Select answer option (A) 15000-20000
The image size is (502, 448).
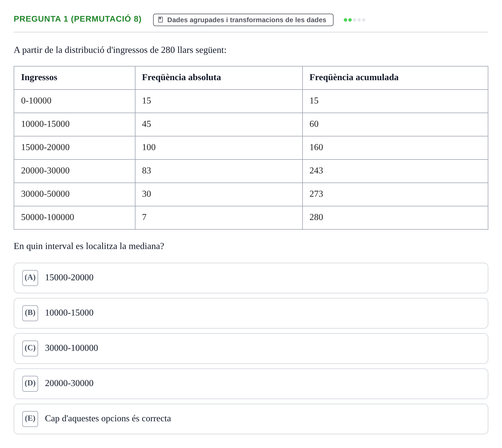coord(251,278)
